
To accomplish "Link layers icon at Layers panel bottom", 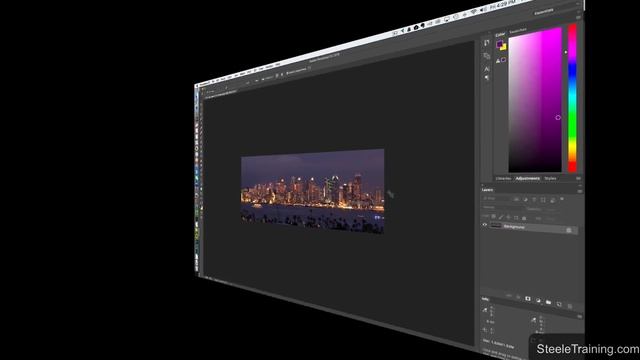I will (x=509, y=295).
